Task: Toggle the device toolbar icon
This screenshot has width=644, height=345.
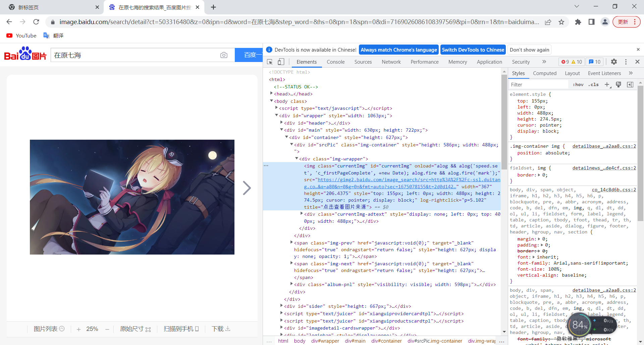Action: click(x=281, y=62)
